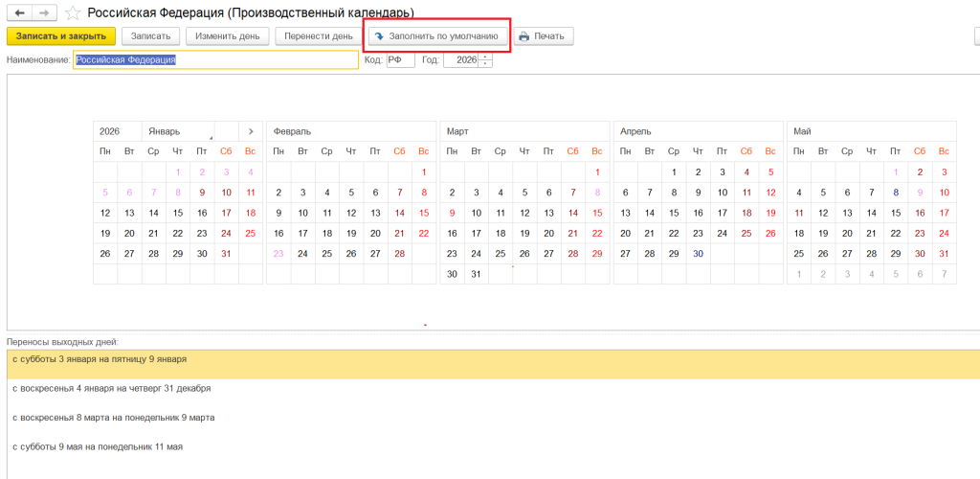The width and height of the screenshot is (980, 479).
Task: Increase year with the stepper up arrow
Action: pyautogui.click(x=485, y=57)
